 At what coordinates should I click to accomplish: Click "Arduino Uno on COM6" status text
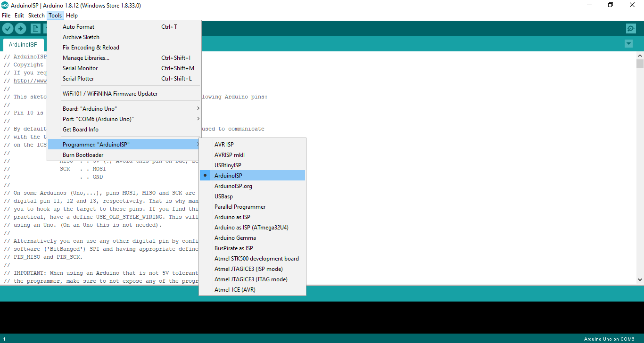point(609,339)
